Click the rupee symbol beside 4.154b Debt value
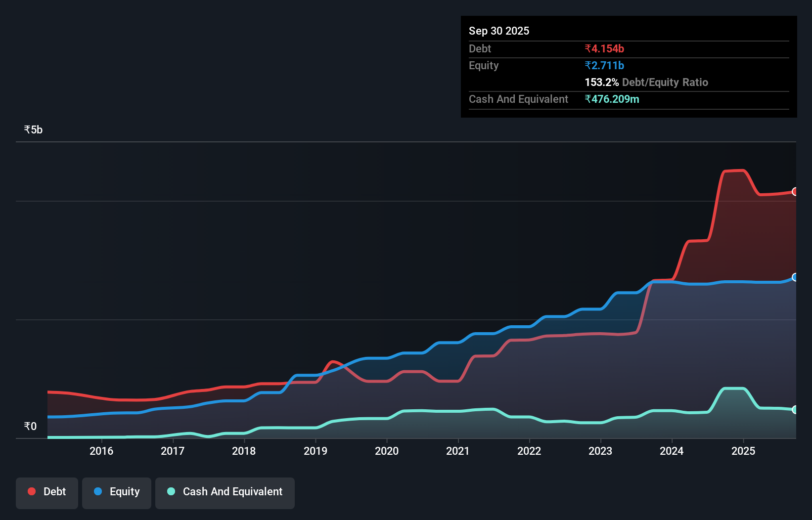The width and height of the screenshot is (812, 520). (x=587, y=49)
